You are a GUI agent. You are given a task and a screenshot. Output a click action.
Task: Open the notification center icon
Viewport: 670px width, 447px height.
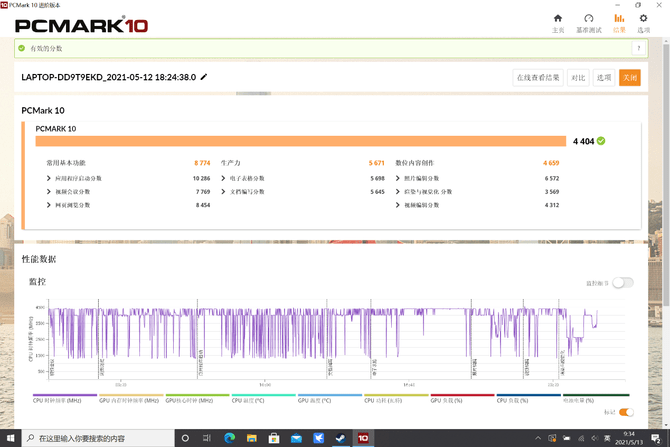pyautogui.click(x=655, y=438)
